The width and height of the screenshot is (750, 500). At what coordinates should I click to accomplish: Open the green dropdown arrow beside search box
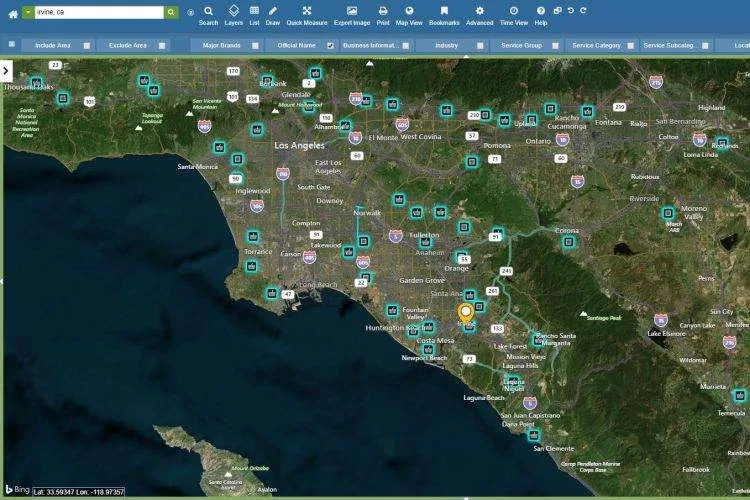click(28, 12)
